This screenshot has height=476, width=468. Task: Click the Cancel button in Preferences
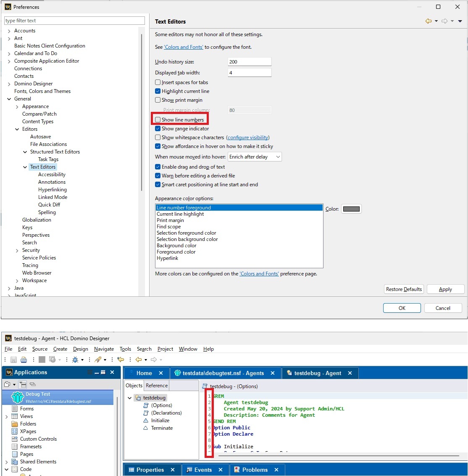(x=443, y=308)
